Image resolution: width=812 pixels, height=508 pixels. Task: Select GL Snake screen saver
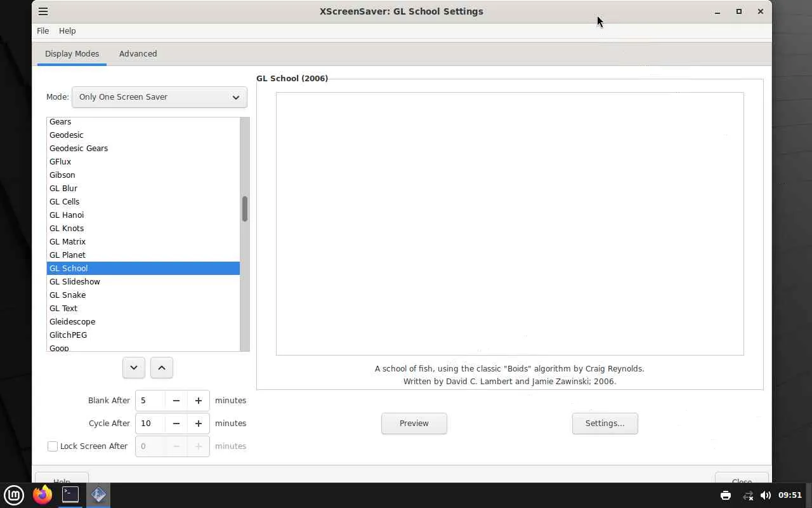(x=143, y=295)
